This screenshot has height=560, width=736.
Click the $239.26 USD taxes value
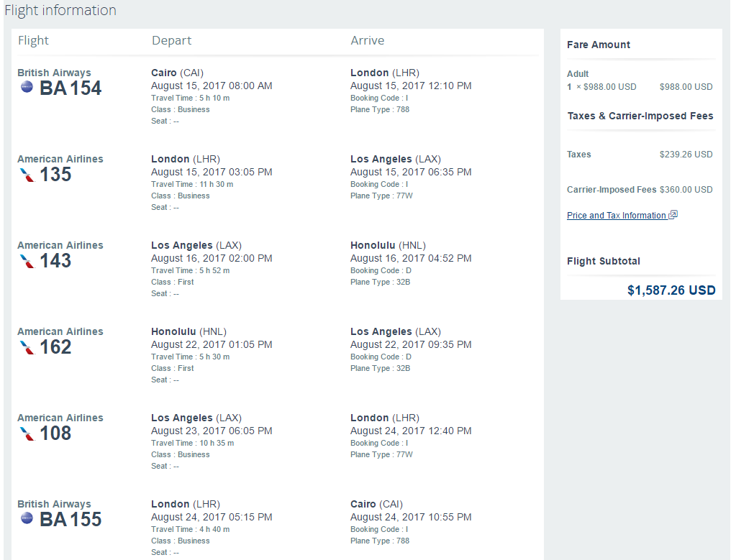[686, 155]
